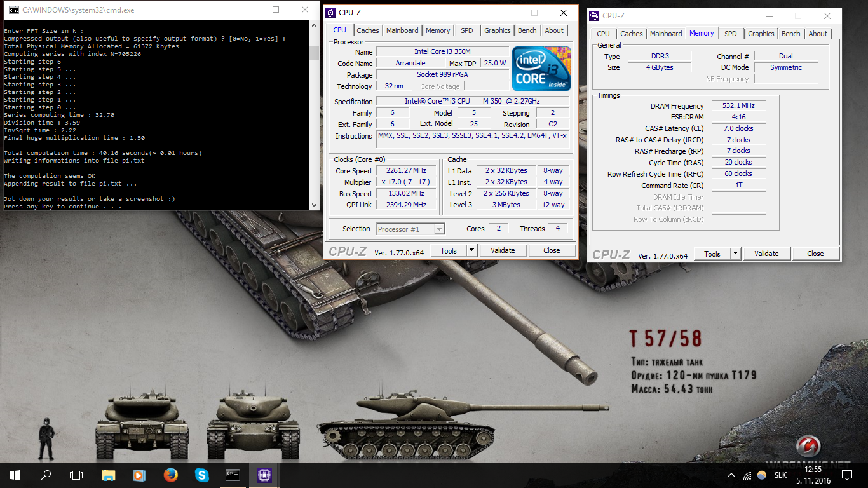Expand Tools dropdown arrow in CPU window

point(472,250)
